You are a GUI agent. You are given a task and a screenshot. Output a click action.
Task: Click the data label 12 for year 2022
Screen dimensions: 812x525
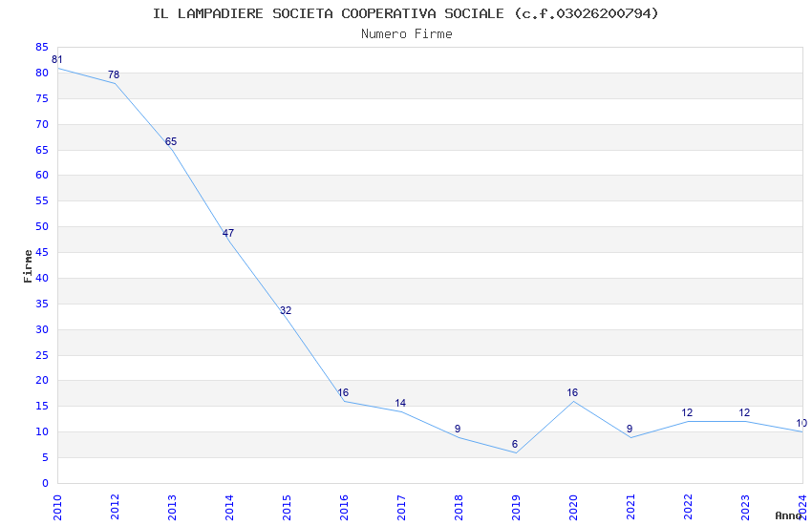coord(687,412)
